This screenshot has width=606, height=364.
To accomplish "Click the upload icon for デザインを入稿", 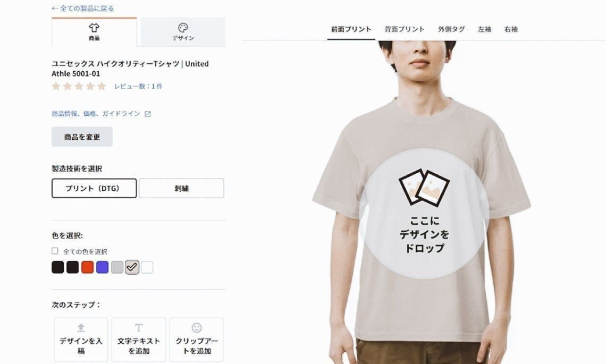I will tap(81, 328).
